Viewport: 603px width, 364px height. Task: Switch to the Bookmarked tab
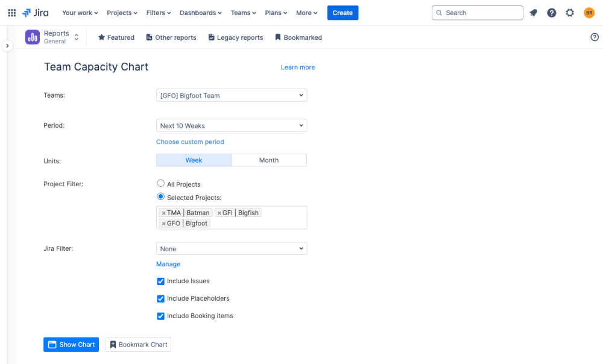tap(298, 37)
